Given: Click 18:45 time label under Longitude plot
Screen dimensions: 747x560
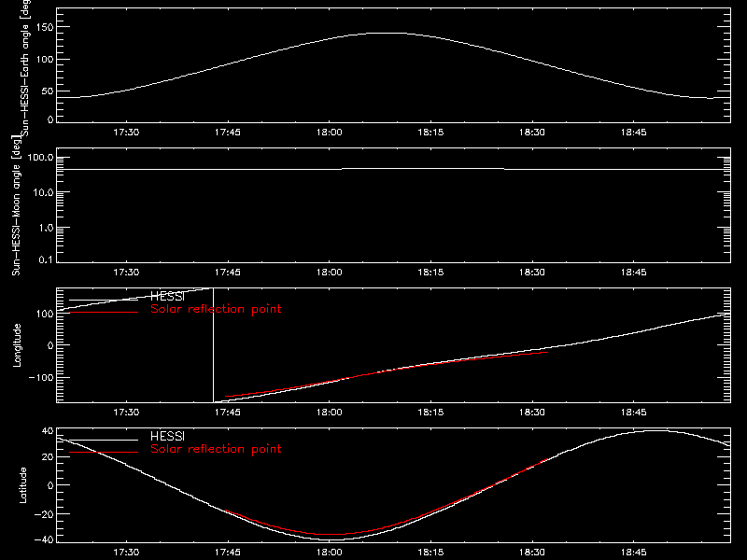Looking at the screenshot, I should point(634,413).
